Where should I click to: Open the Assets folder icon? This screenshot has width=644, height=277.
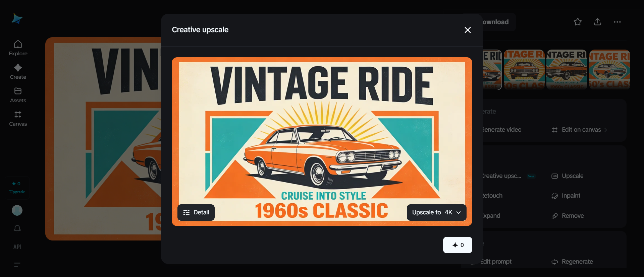tap(18, 91)
